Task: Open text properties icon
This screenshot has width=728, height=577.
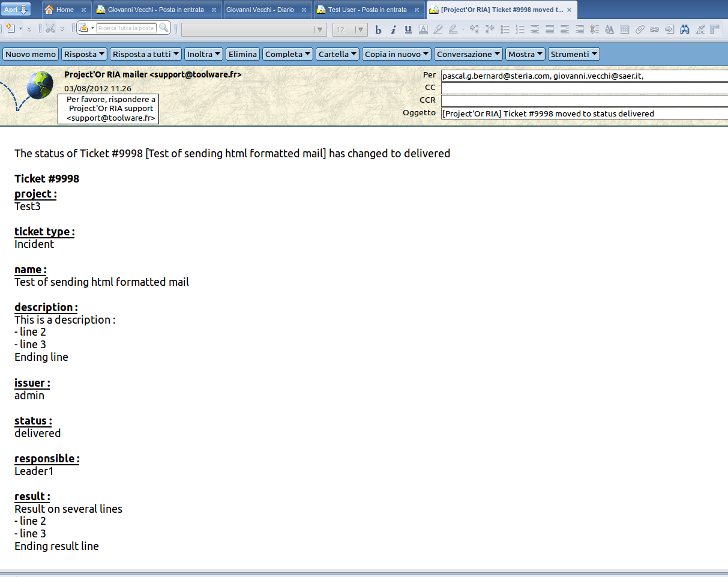Action: tap(609, 29)
